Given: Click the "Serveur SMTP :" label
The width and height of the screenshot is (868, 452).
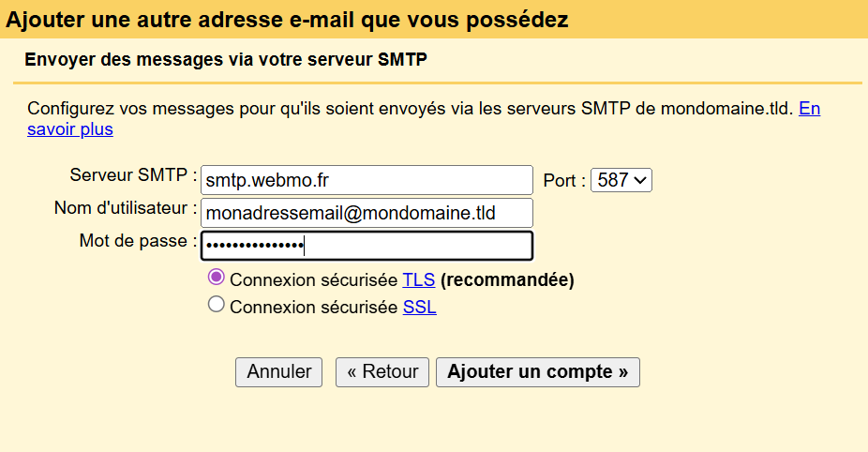Looking at the screenshot, I should (133, 175).
